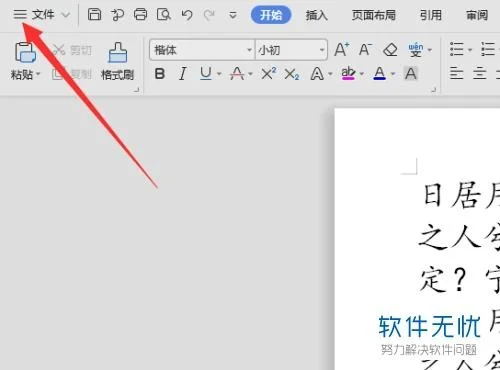500x370 pixels.
Task: Select the 格式刷 format painter
Action: pos(117,61)
